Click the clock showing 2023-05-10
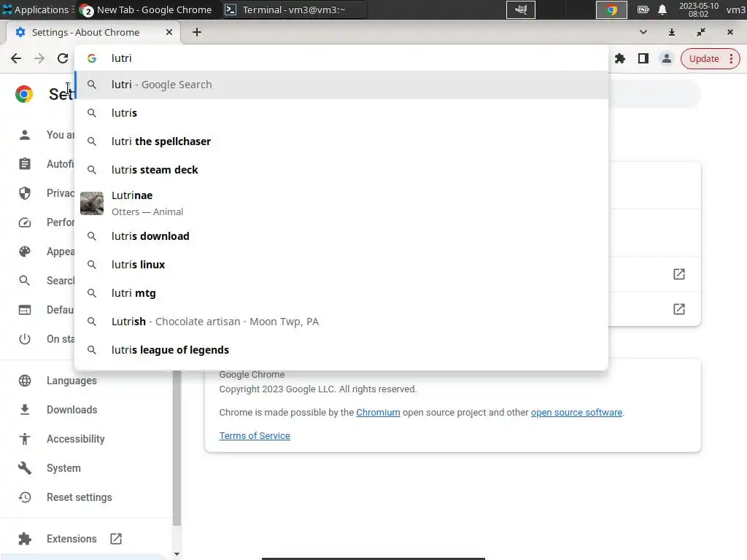Screen dimensions: 747x560 tap(698, 9)
